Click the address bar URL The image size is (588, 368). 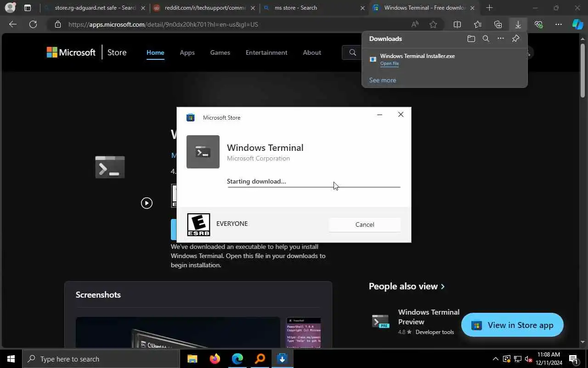coord(163,24)
